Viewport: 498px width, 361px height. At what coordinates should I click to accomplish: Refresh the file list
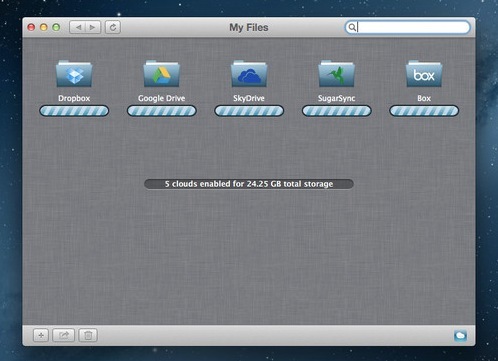[113, 27]
